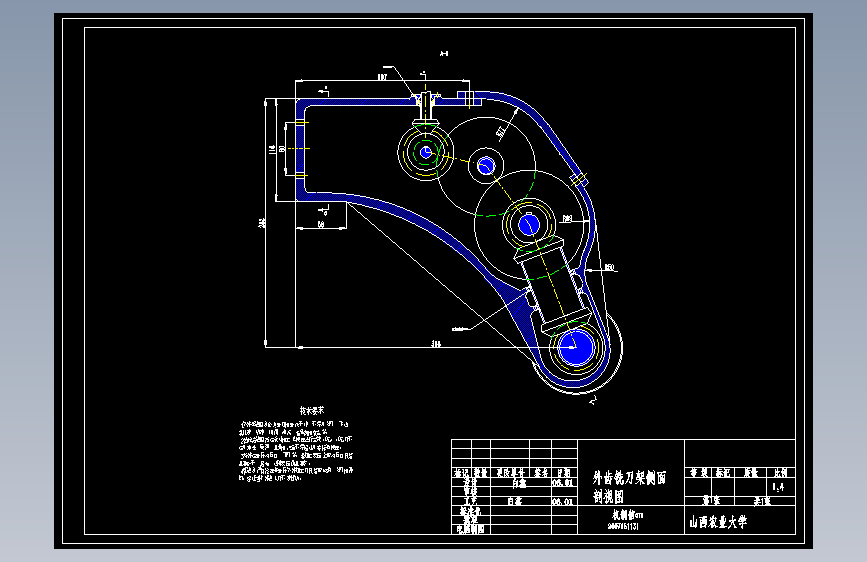Select the title text 外齿铣刀架侧面

point(629,477)
